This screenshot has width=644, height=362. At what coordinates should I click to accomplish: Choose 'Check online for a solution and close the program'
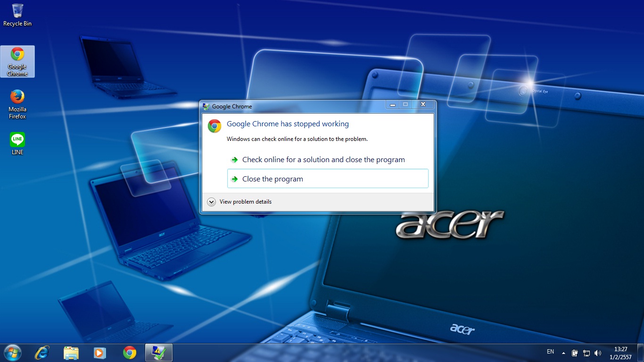click(x=328, y=160)
